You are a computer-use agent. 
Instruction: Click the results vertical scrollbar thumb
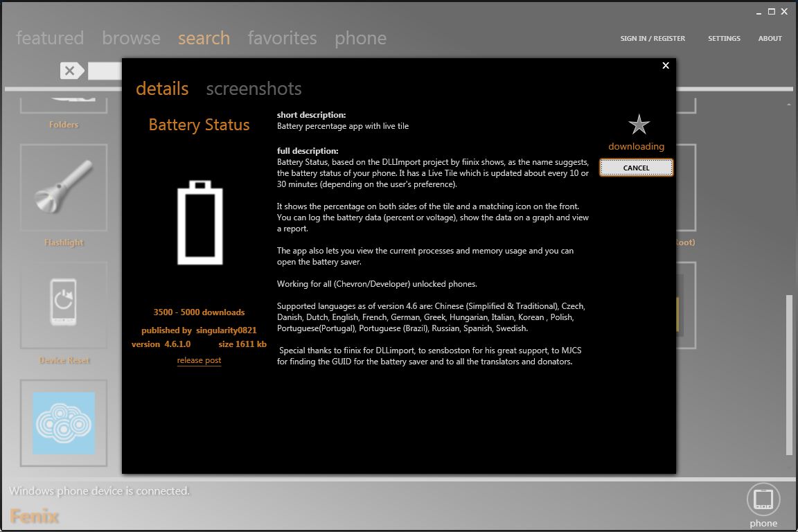coord(789,375)
